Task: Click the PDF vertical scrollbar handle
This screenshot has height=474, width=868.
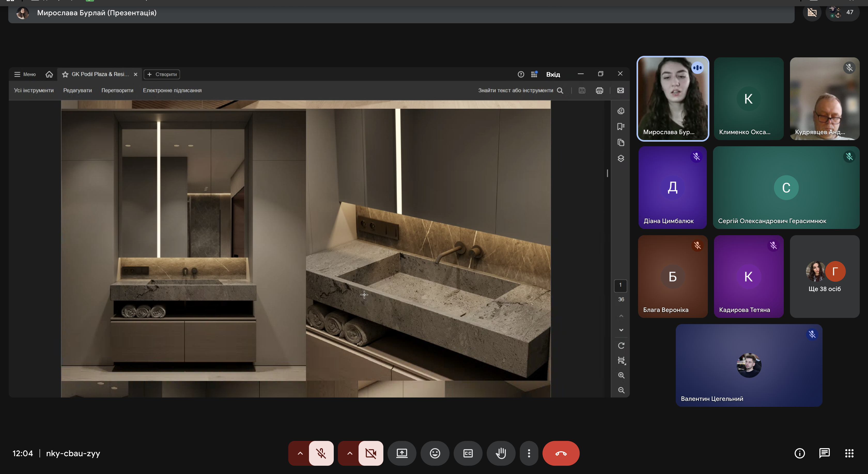Action: [x=607, y=173]
